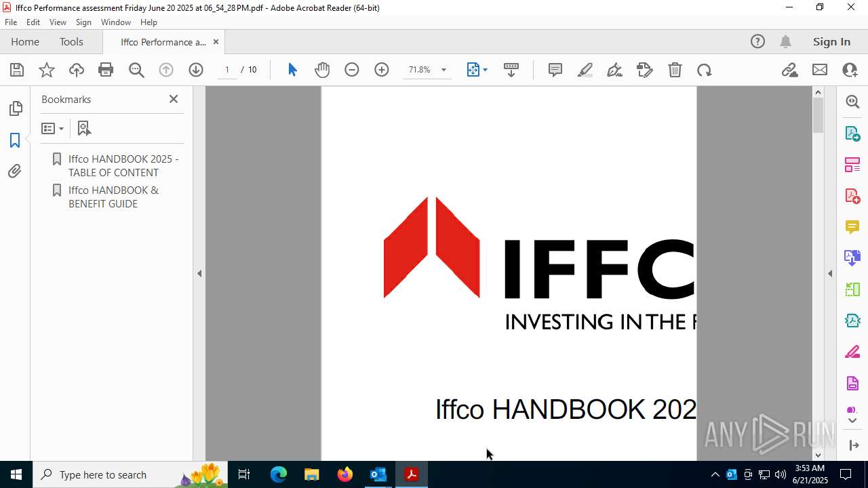Open the Edit menu
The height and width of the screenshot is (488, 868).
click(x=33, y=22)
